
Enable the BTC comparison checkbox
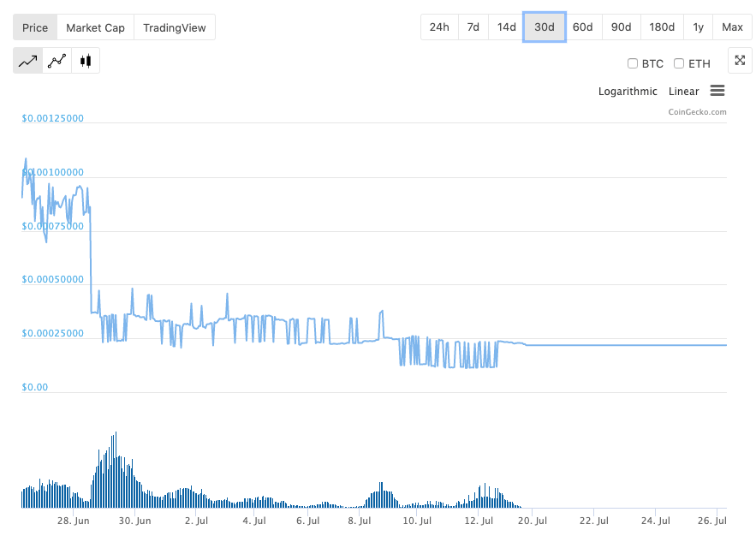pos(633,63)
